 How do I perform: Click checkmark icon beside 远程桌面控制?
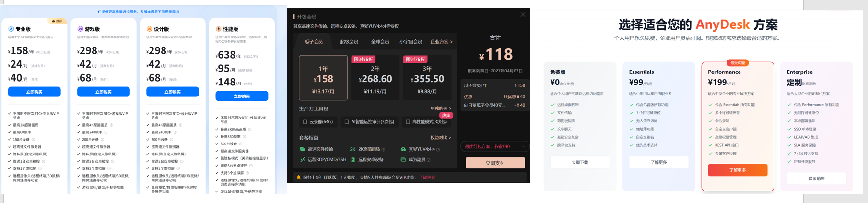(x=553, y=105)
